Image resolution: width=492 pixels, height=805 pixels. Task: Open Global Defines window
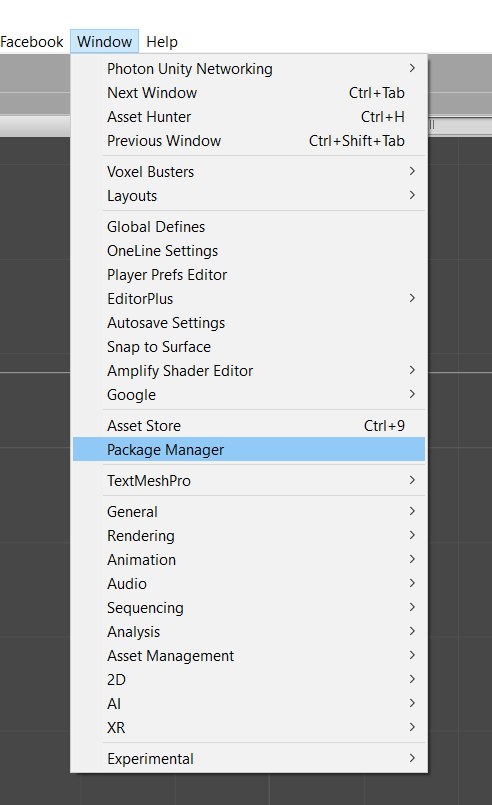coord(249,226)
